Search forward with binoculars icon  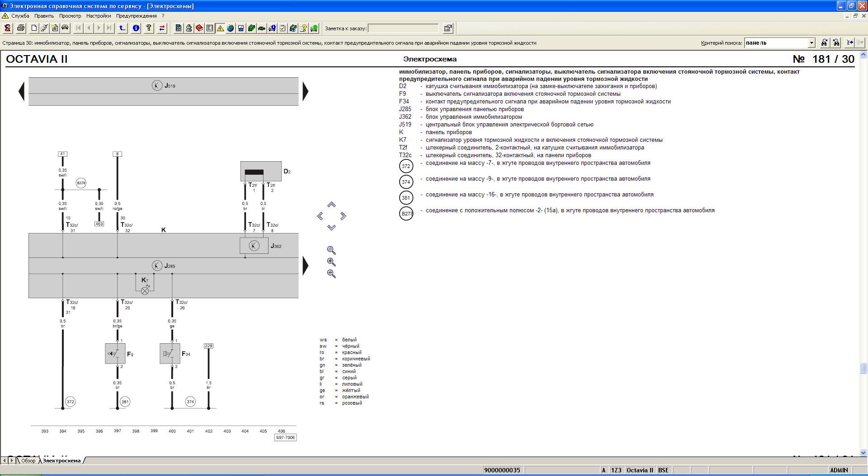coord(824,42)
